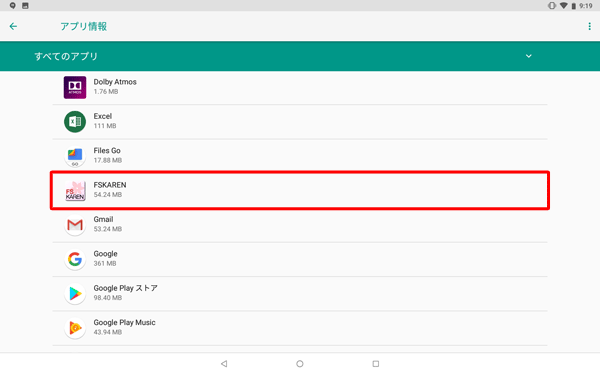Open Excel app info entry
The image size is (600, 375).
(x=300, y=122)
